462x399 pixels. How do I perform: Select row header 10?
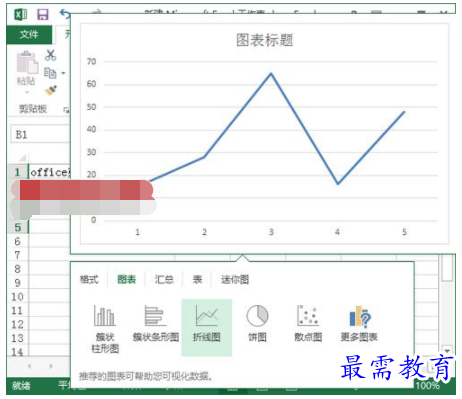pos(17,297)
